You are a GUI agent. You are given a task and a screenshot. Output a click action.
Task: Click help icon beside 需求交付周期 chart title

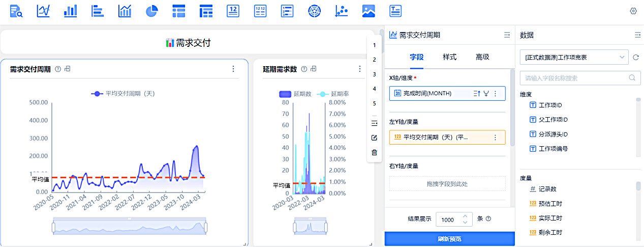(58, 69)
